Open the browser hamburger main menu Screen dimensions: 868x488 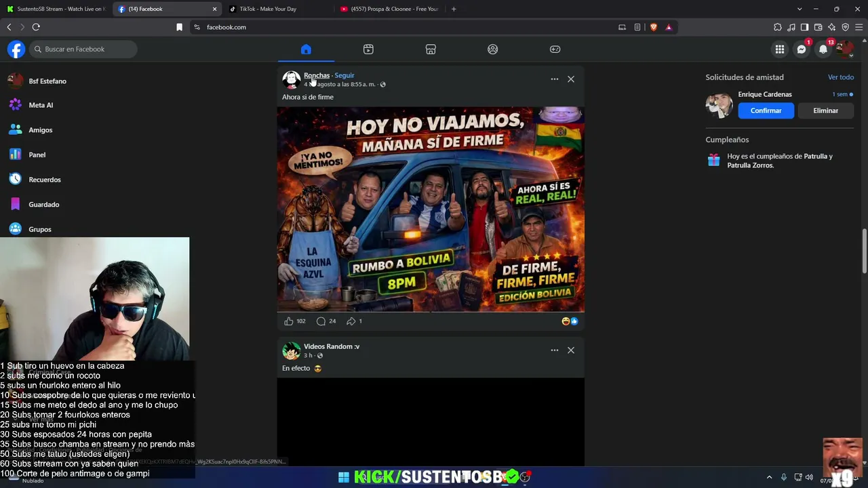859,27
